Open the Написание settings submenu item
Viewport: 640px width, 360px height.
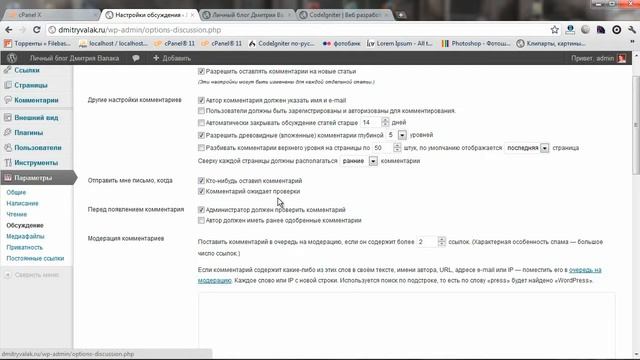click(22, 203)
